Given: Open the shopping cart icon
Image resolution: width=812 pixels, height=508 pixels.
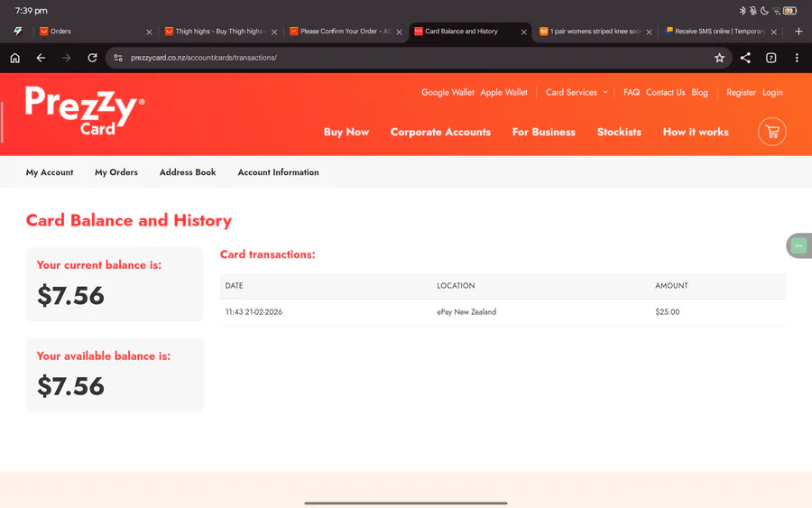Looking at the screenshot, I should tap(772, 132).
